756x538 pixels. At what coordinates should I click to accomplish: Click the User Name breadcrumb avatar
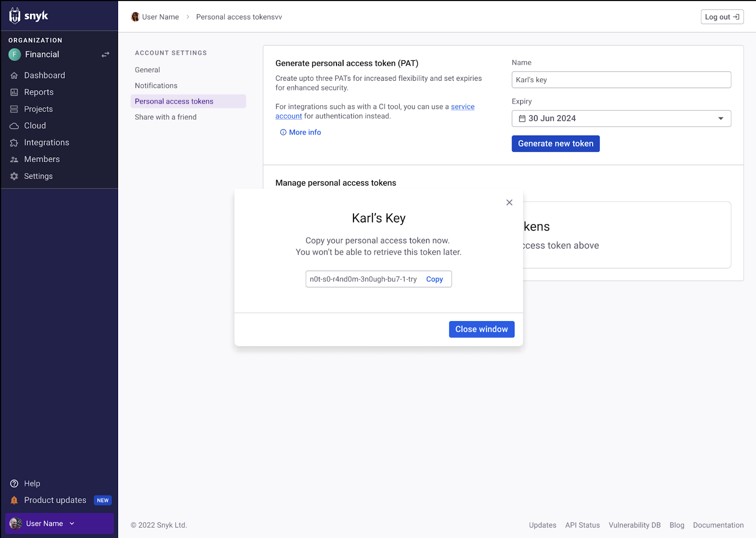click(x=135, y=17)
